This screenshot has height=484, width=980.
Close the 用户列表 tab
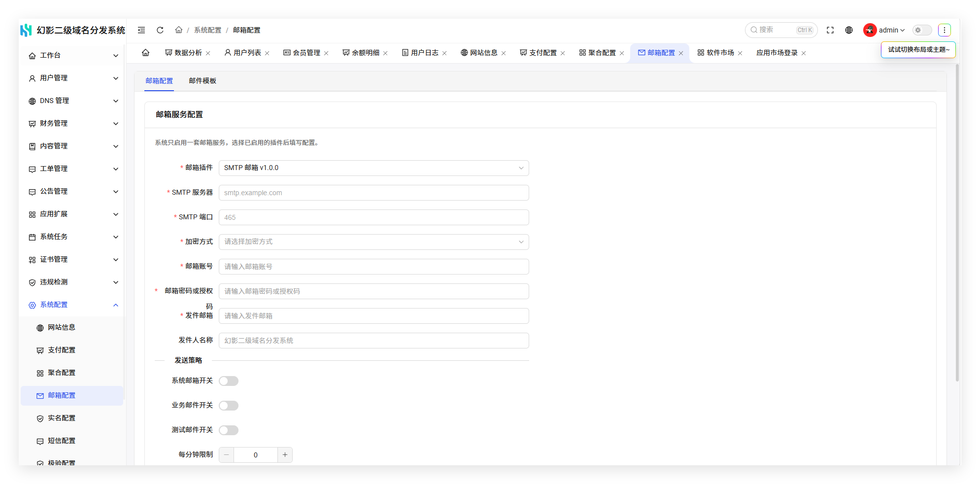click(x=267, y=53)
